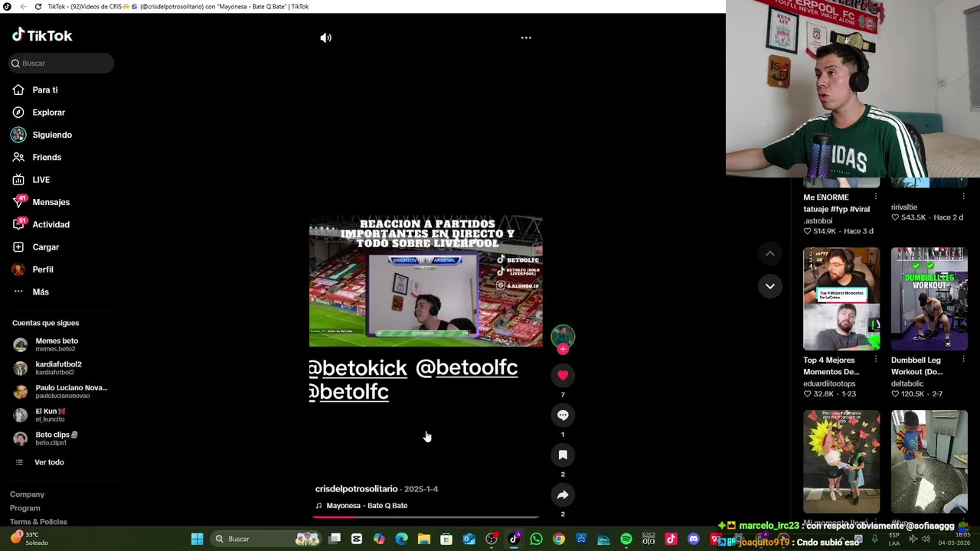Open the Actividad notifications
The width and height of the screenshot is (980, 551).
tap(41, 224)
